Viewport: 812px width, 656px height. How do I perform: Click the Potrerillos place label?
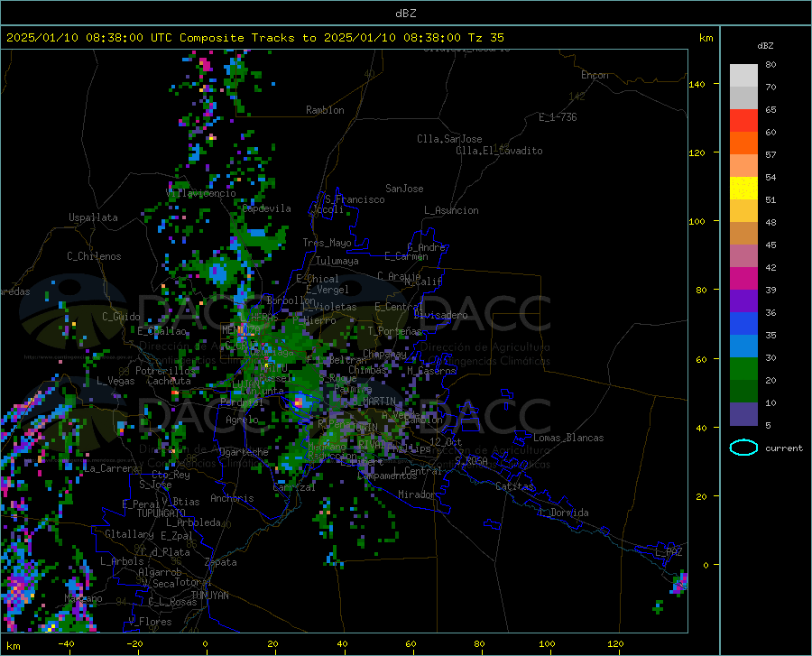[165, 371]
